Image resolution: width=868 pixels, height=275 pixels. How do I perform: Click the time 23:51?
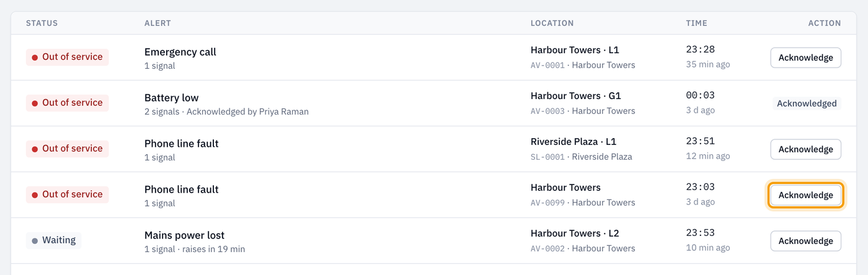700,141
